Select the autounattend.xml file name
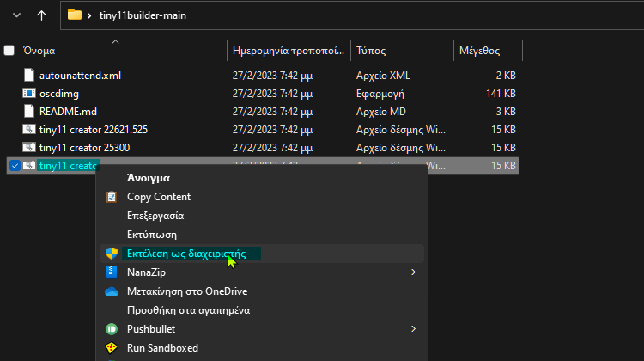This screenshot has height=361, width=644. 80,76
